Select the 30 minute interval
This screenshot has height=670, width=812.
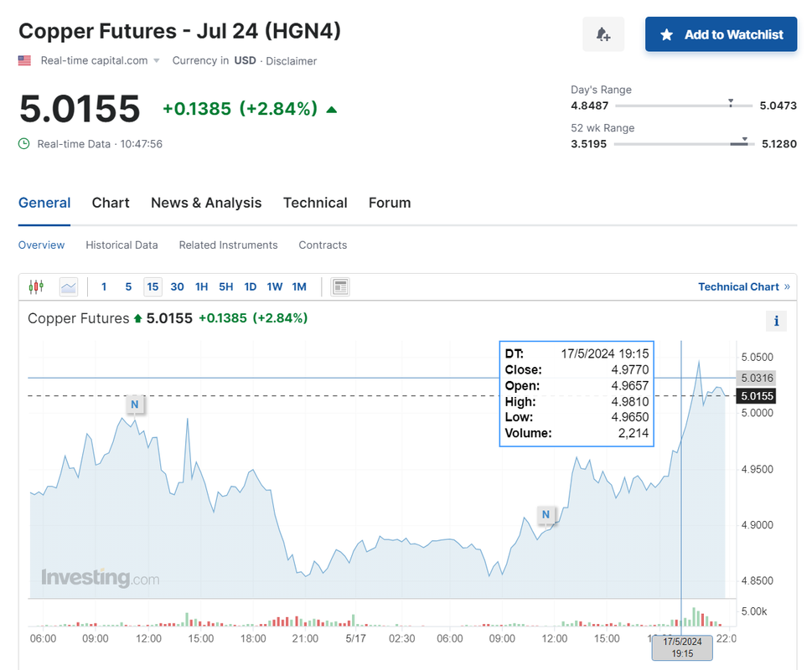click(177, 286)
